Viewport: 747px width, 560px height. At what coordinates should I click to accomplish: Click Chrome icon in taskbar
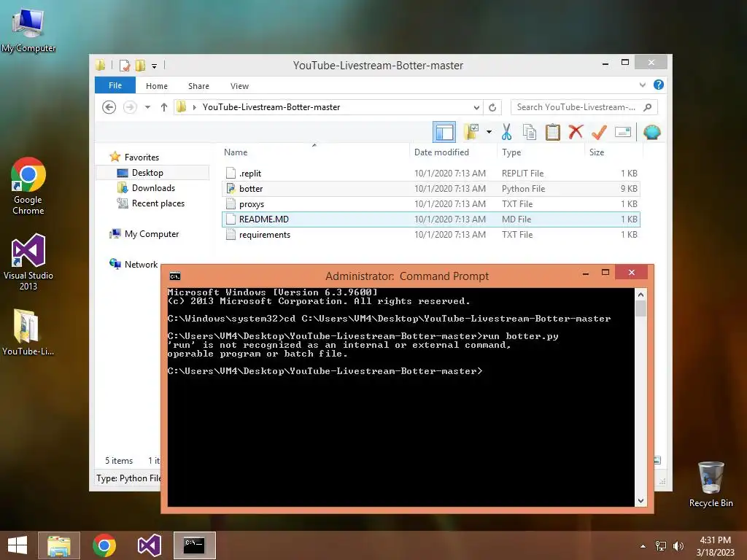[104, 545]
